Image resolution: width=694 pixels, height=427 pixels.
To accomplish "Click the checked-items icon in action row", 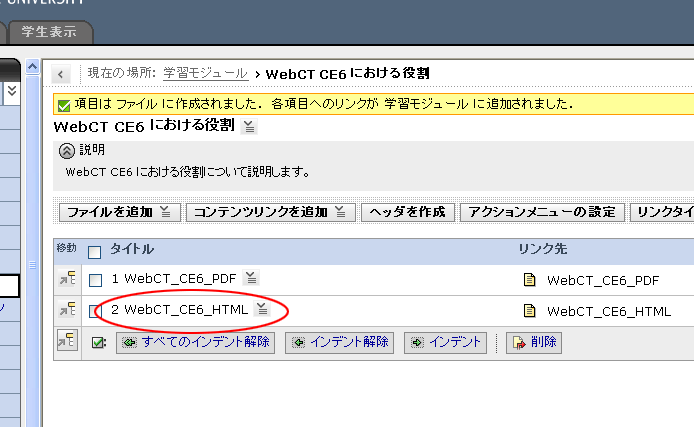I will [x=98, y=342].
